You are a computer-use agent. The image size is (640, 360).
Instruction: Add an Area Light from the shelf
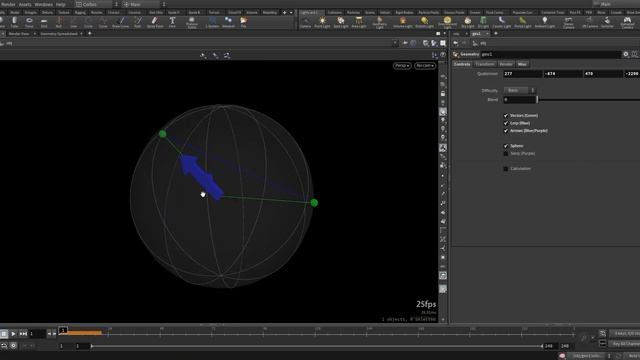(359, 22)
